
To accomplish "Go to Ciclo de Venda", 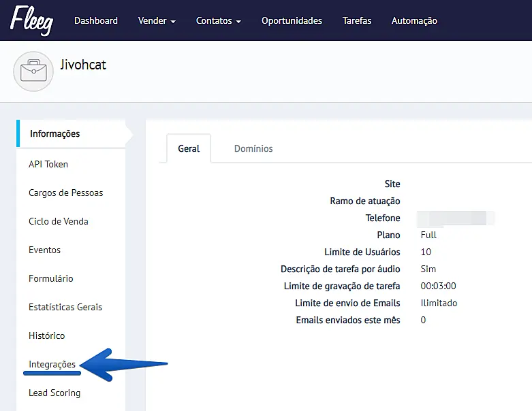I will (x=59, y=221).
